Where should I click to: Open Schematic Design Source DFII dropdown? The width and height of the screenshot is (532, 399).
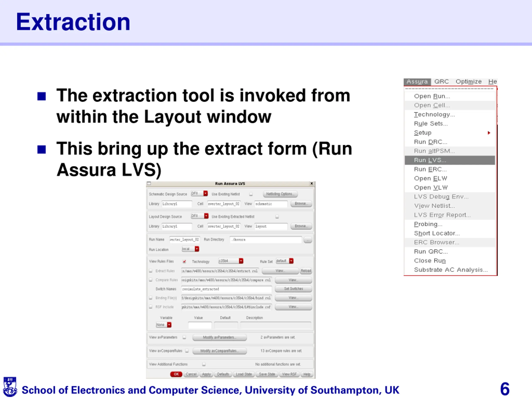[x=199, y=193]
